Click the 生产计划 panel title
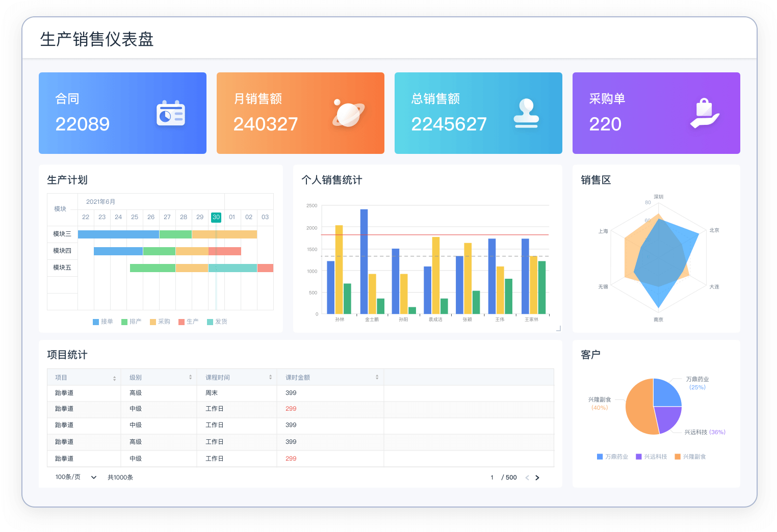The width and height of the screenshot is (777, 532). pyautogui.click(x=67, y=180)
